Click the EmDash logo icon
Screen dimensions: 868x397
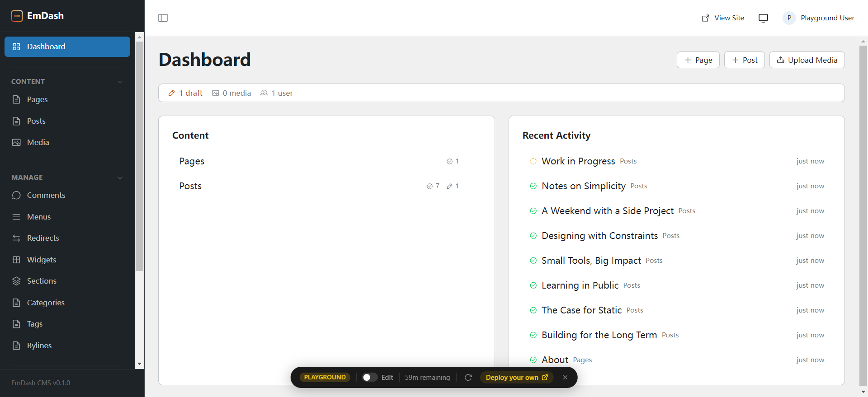pyautogui.click(x=17, y=16)
